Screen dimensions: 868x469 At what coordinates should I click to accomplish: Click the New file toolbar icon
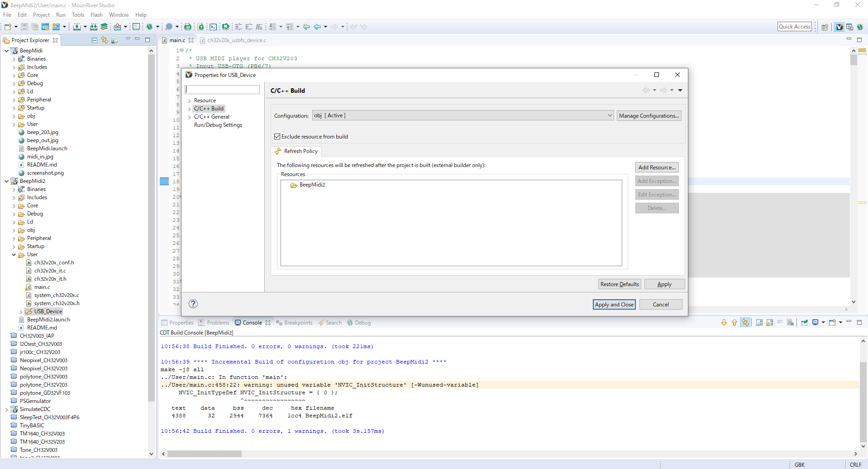pyautogui.click(x=8, y=27)
